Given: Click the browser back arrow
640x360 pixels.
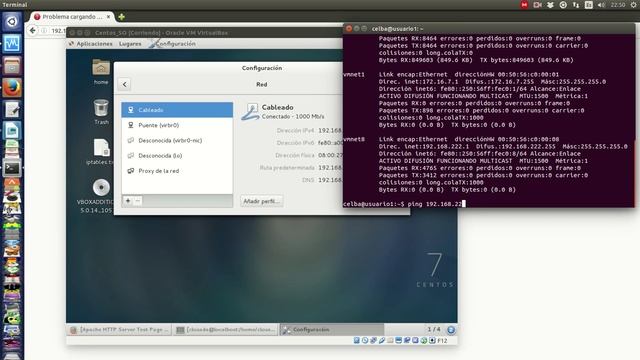Looking at the screenshot, I should (33, 30).
